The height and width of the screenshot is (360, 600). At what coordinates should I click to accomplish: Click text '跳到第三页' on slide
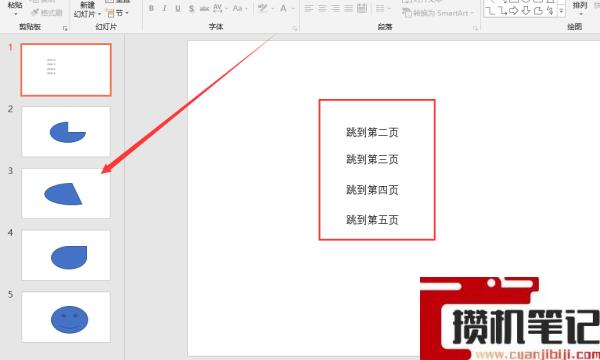coord(372,159)
